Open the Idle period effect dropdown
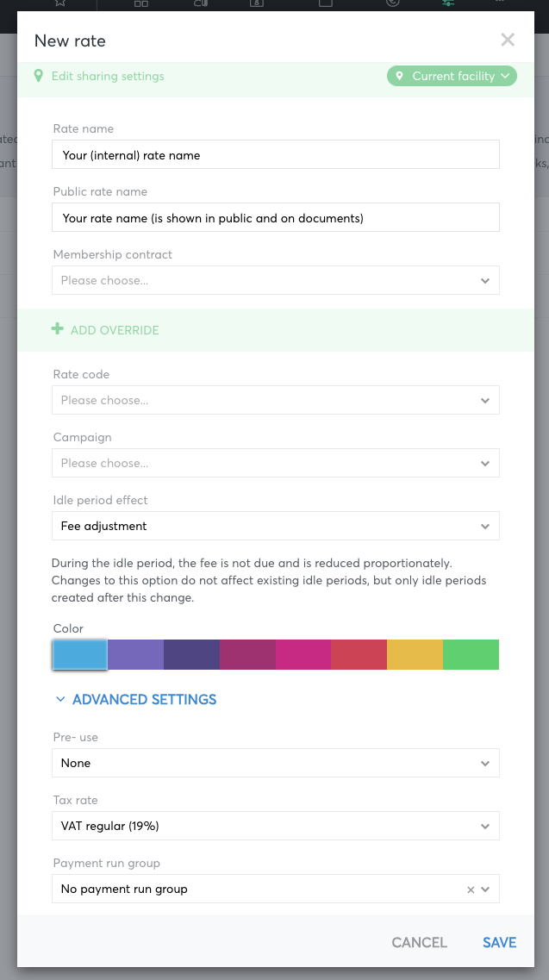Viewport: 549px width, 980px height. tap(276, 527)
